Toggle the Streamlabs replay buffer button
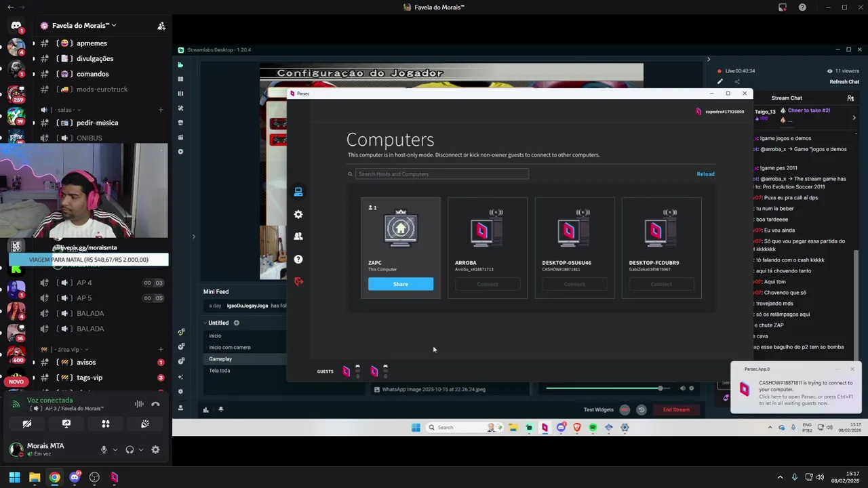This screenshot has height=488, width=868. coord(641,409)
